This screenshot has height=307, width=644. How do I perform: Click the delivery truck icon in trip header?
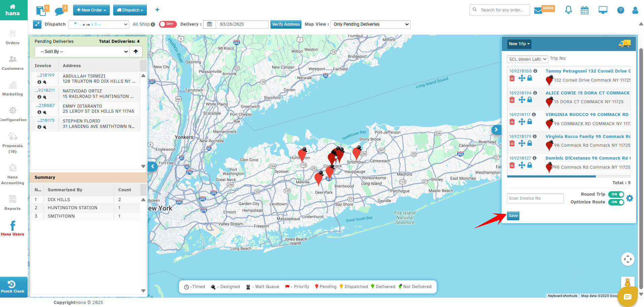(624, 44)
